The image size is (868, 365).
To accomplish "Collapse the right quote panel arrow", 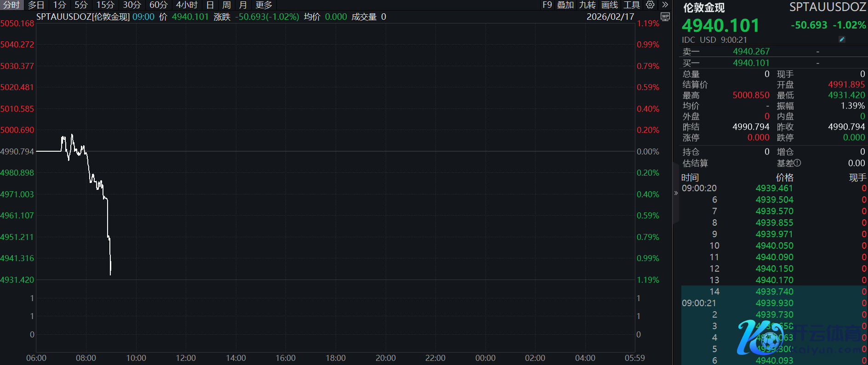I will 676,193.
